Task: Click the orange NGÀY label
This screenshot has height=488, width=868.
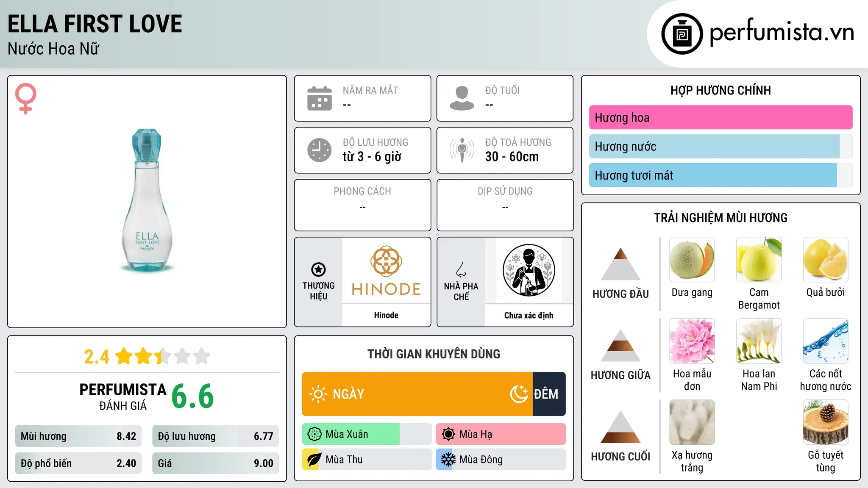Action: click(348, 394)
